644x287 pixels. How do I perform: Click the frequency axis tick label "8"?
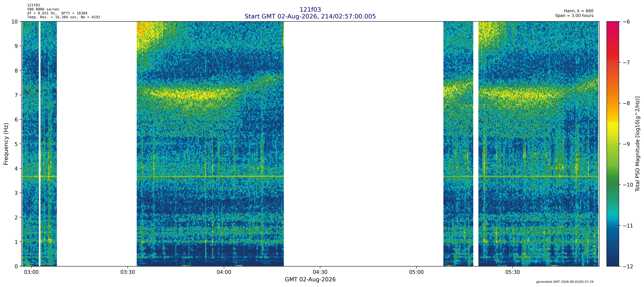16,71
